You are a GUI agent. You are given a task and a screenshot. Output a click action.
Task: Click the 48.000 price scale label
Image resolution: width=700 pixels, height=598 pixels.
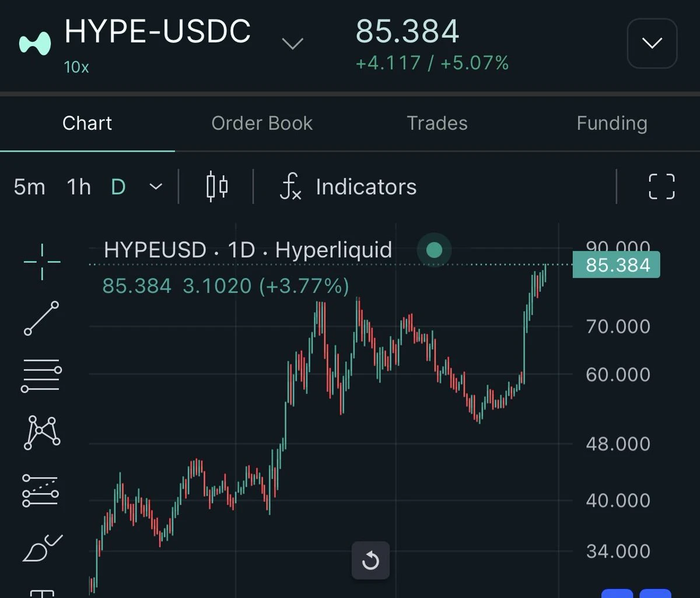pos(618,444)
